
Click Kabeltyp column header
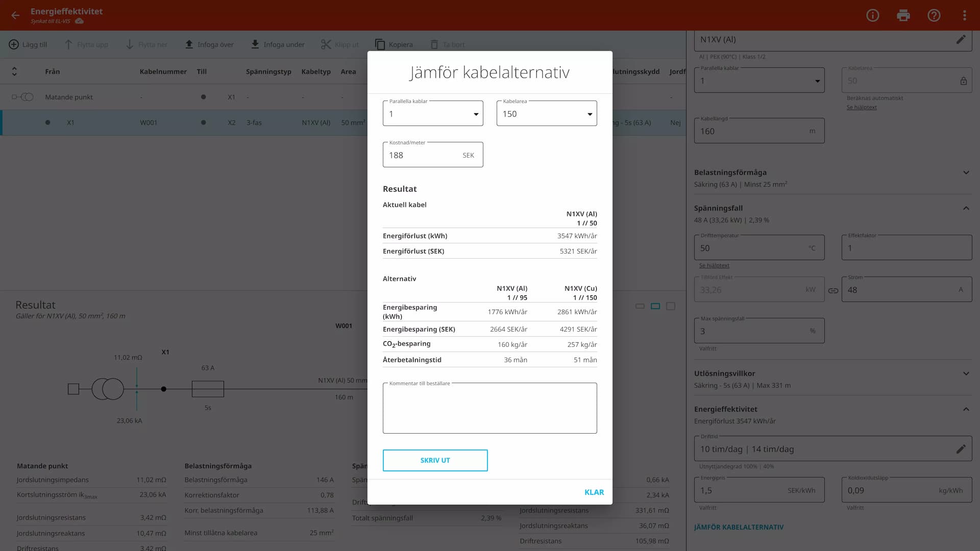pos(316,71)
